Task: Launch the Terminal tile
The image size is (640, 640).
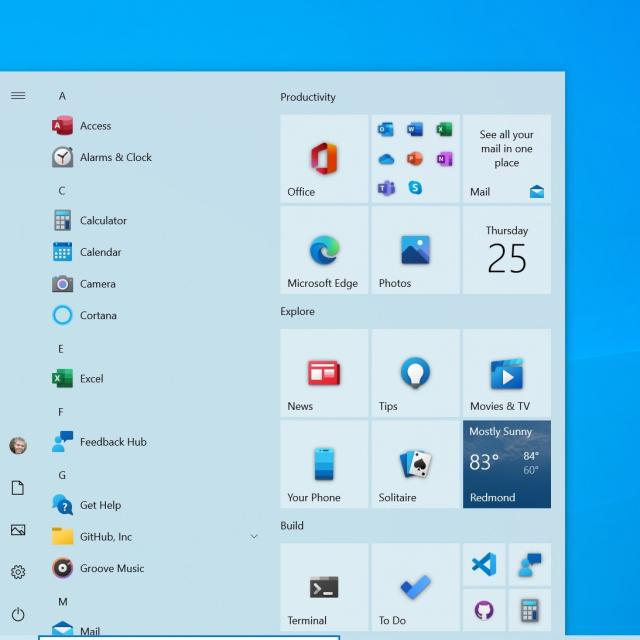Action: [324, 587]
